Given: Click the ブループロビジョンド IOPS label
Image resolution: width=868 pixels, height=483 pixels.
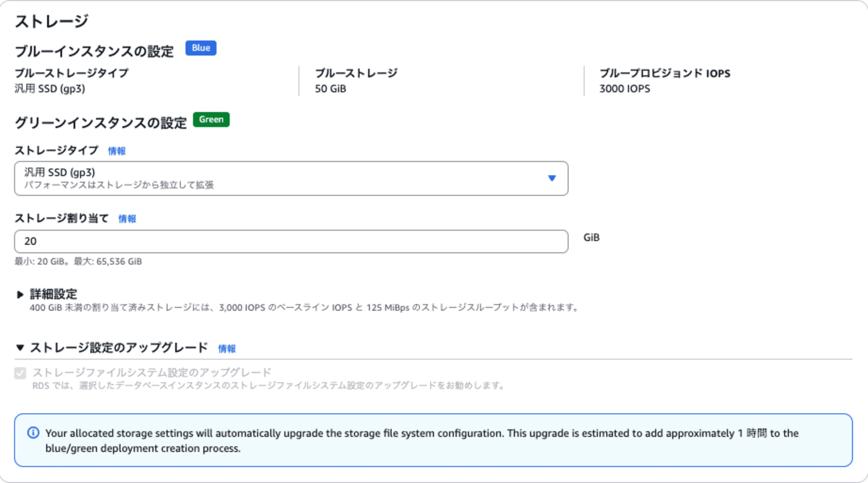Looking at the screenshot, I should tap(665, 73).
